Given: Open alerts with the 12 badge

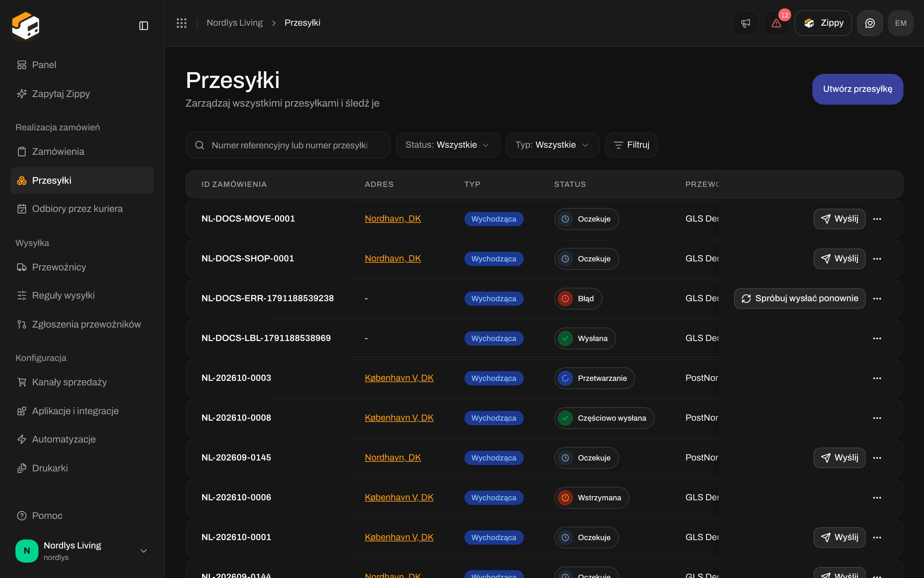Looking at the screenshot, I should (x=776, y=23).
